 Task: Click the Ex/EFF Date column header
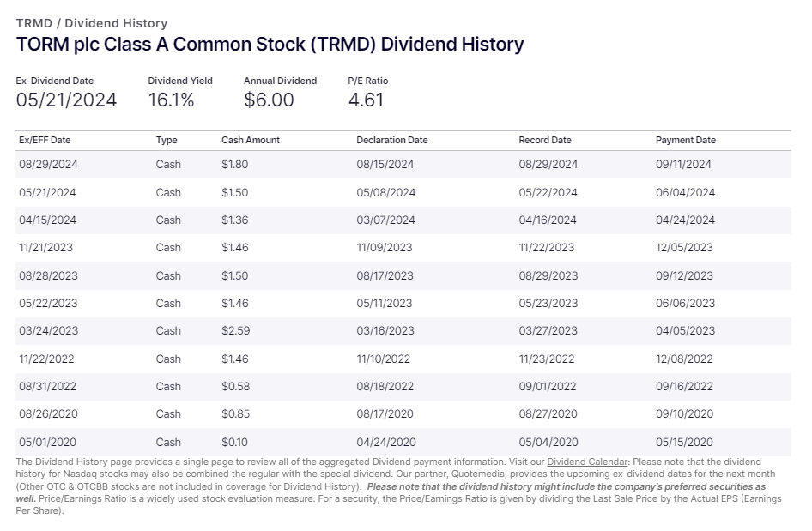45,140
